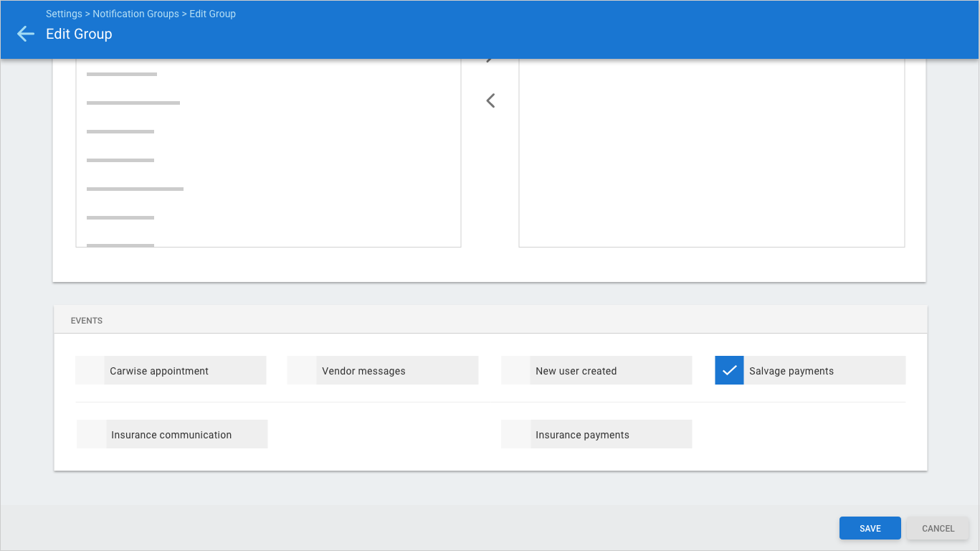Viewport: 980px width, 551px height.
Task: Uncheck the Salvage payments checkbox
Action: pos(729,371)
